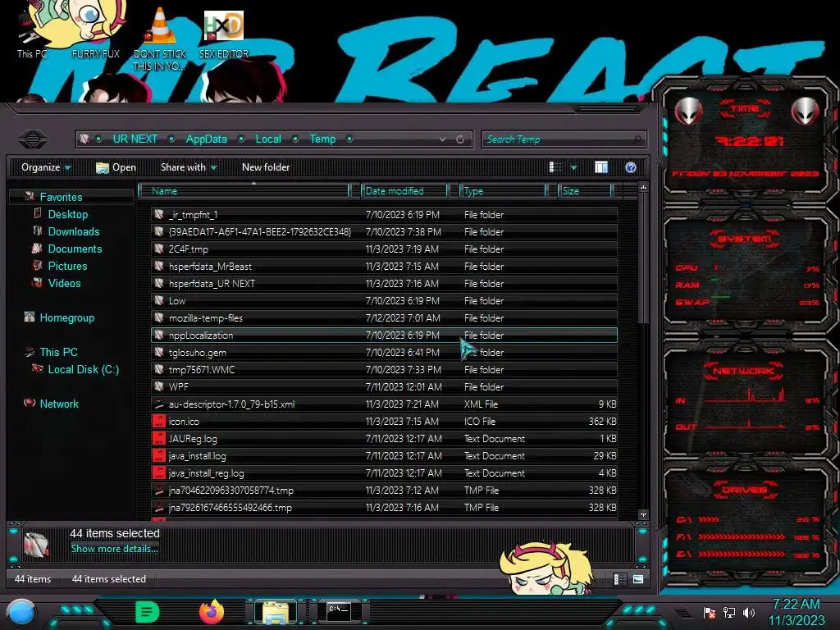Open Downloads in the navigation pane

click(x=73, y=231)
